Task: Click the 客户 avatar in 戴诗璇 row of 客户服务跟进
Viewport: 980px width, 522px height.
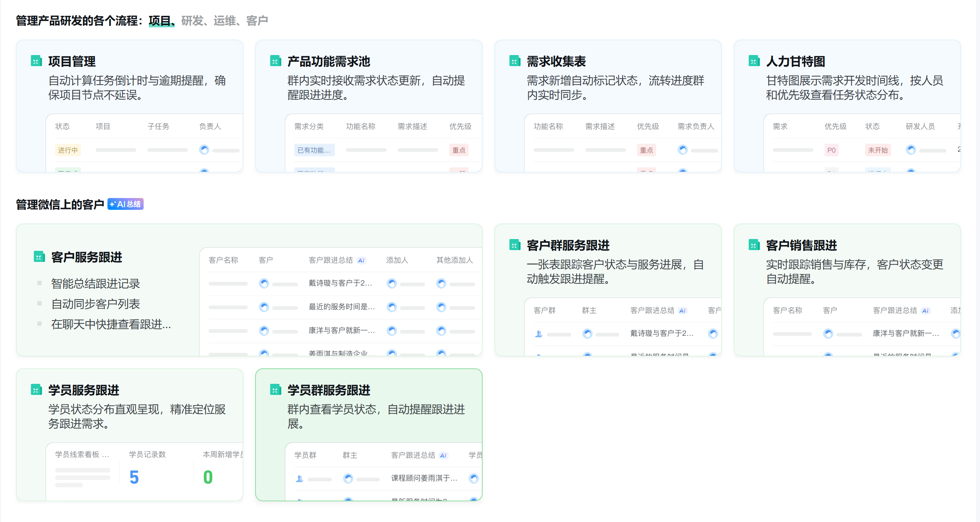Action: click(264, 284)
